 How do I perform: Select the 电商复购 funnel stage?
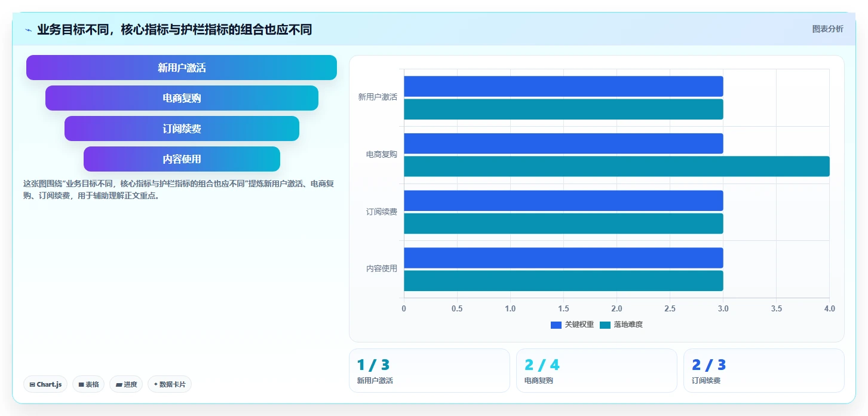(182, 98)
